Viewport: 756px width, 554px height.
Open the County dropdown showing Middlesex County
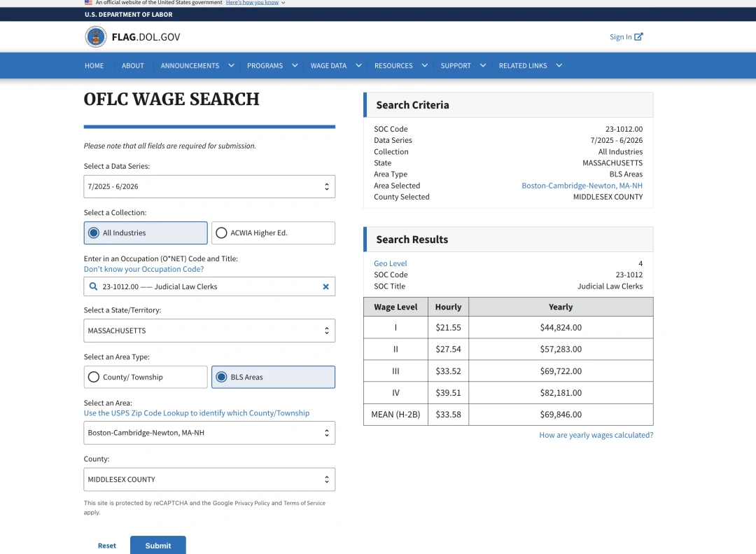click(209, 479)
